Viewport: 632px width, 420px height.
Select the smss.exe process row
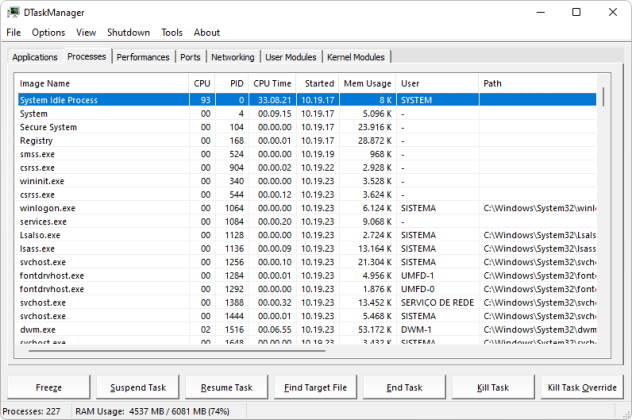307,154
